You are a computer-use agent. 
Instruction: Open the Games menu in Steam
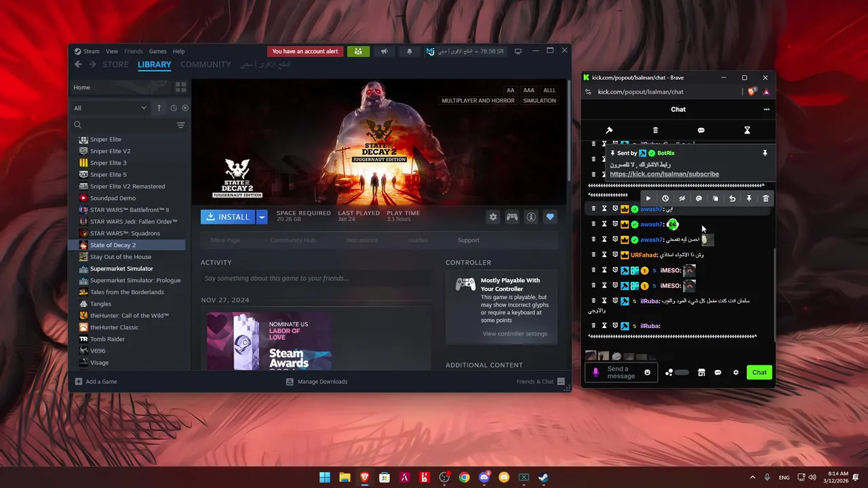tap(158, 52)
